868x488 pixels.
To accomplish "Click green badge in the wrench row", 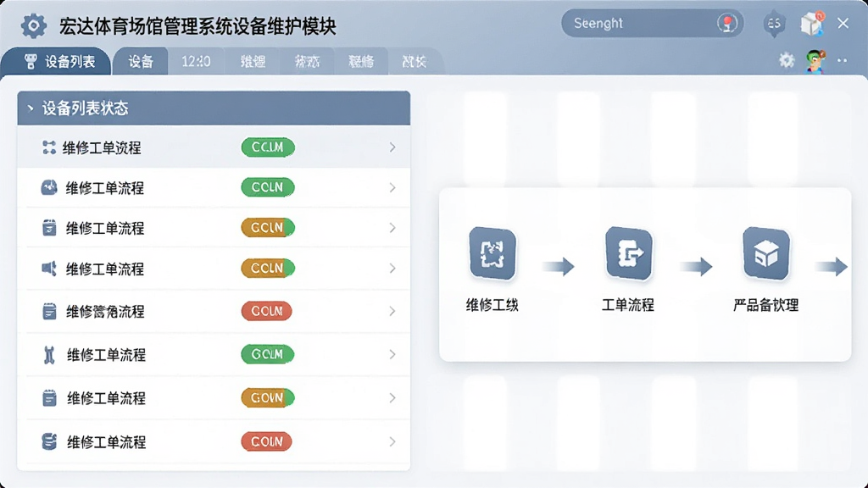I will coord(267,354).
